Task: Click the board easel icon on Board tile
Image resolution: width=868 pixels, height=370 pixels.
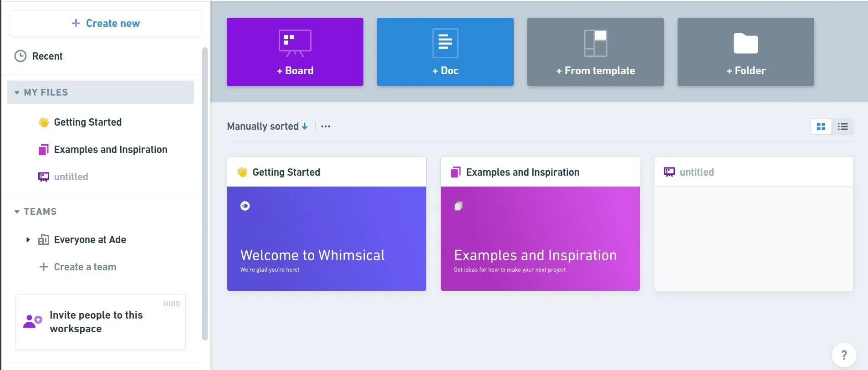Action: tap(295, 43)
